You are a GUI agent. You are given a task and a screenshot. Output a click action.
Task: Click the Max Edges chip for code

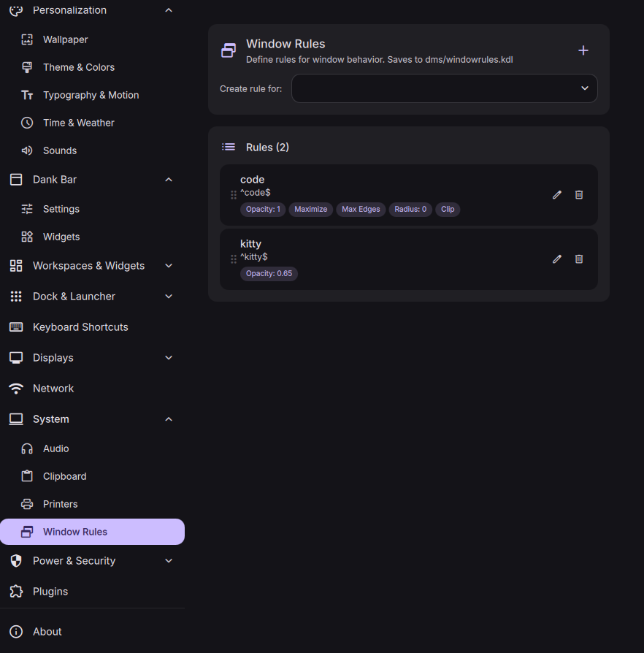coord(361,209)
